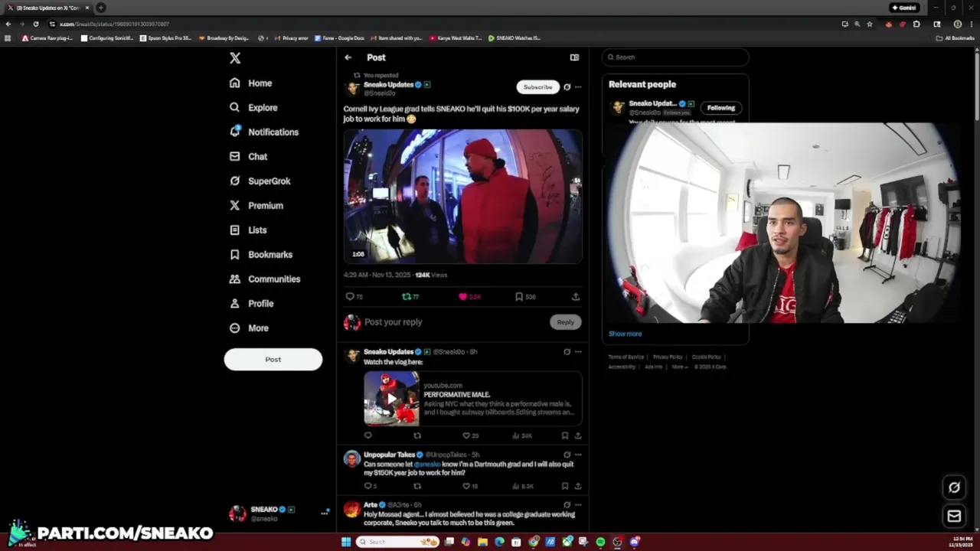Repost the Unpopular Takes post
980x551 pixels.
417,486
